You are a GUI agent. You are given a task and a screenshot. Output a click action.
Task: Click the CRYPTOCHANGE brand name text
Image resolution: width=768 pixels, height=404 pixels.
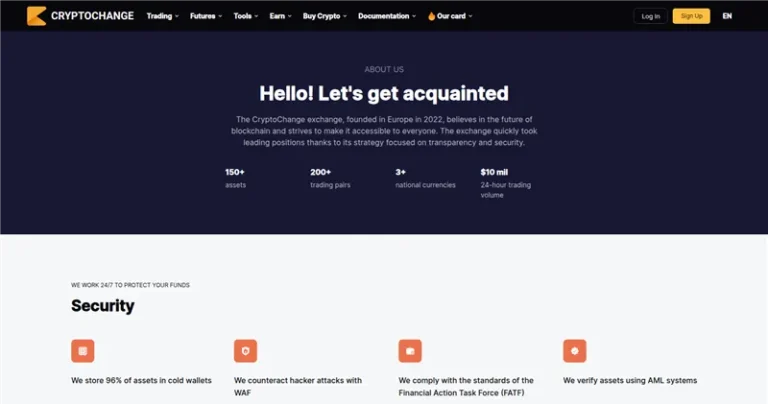point(93,16)
